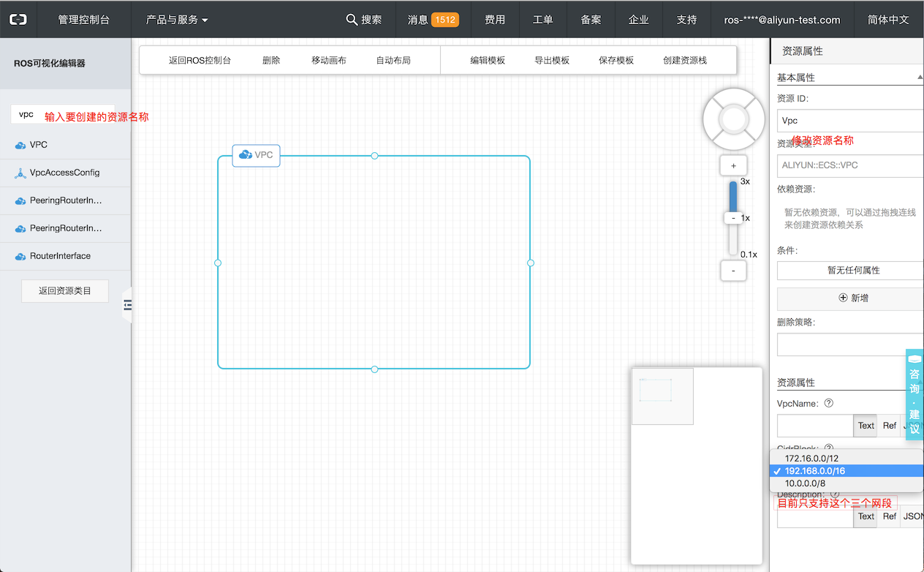Click the 暂无任何属性 condition box
924x572 pixels.
(850, 271)
